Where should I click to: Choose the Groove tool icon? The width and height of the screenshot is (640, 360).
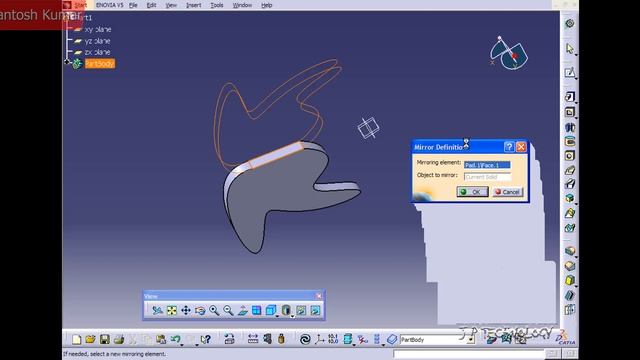click(x=570, y=141)
